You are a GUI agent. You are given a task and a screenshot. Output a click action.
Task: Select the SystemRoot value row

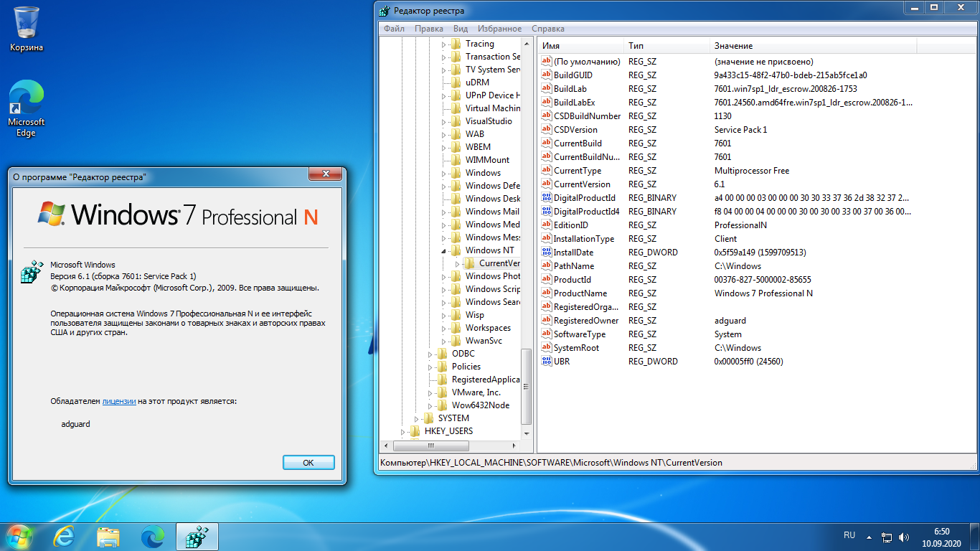pyautogui.click(x=755, y=348)
